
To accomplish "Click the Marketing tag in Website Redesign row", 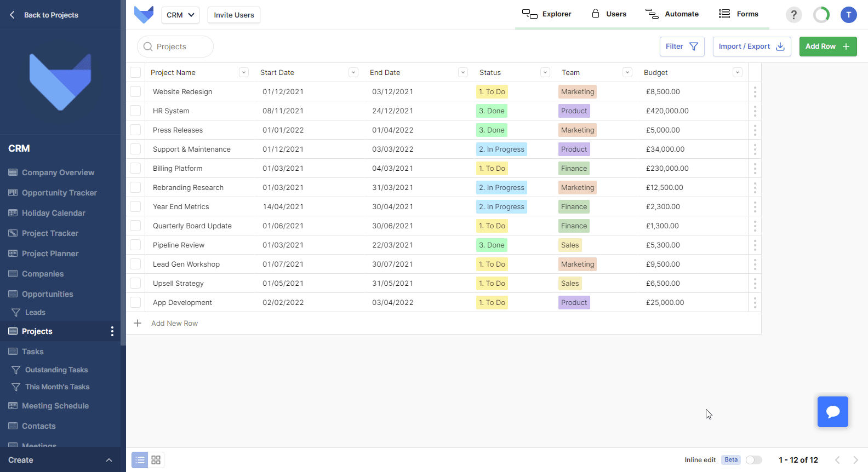I will click(x=578, y=92).
